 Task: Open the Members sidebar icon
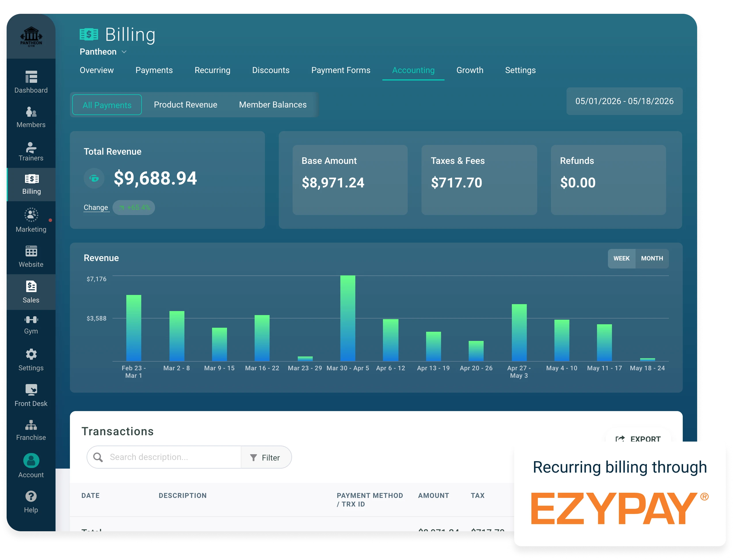[31, 112]
